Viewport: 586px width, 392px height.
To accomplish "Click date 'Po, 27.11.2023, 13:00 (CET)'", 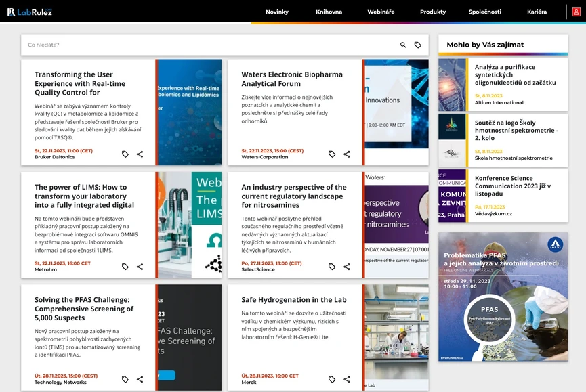I will pyautogui.click(x=272, y=263).
